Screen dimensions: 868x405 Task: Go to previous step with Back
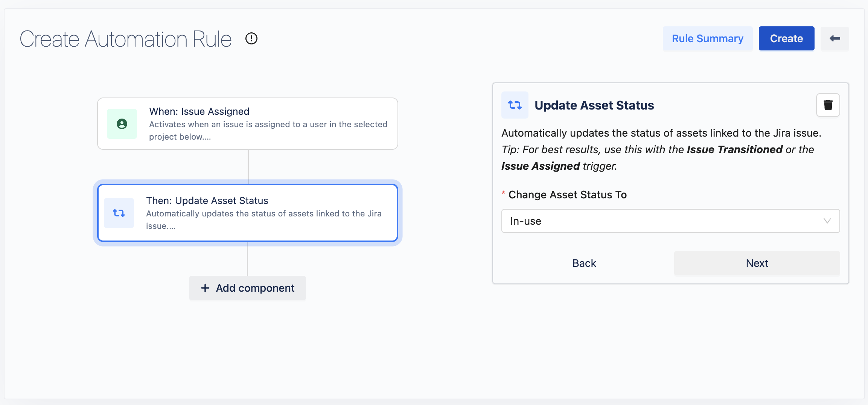point(584,263)
